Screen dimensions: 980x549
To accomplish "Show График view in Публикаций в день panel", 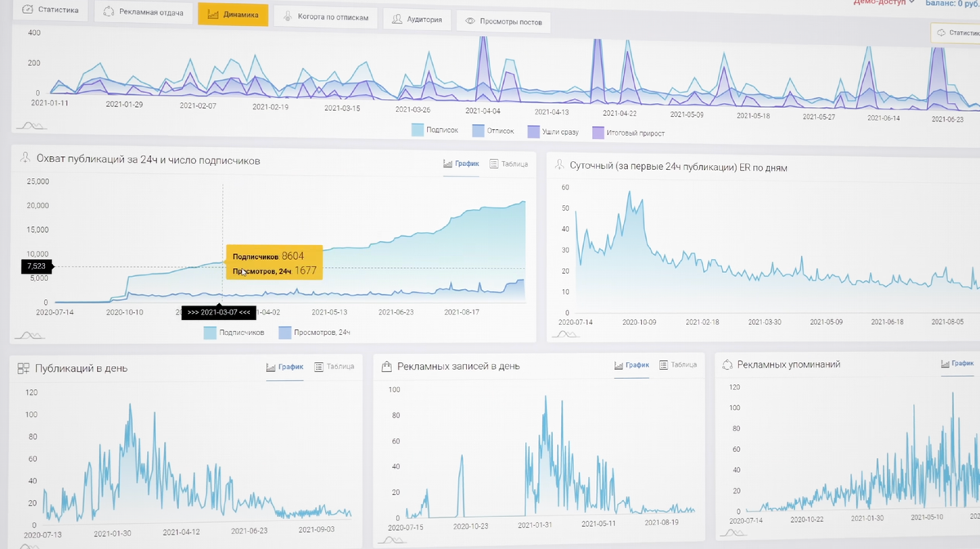I will coord(284,367).
